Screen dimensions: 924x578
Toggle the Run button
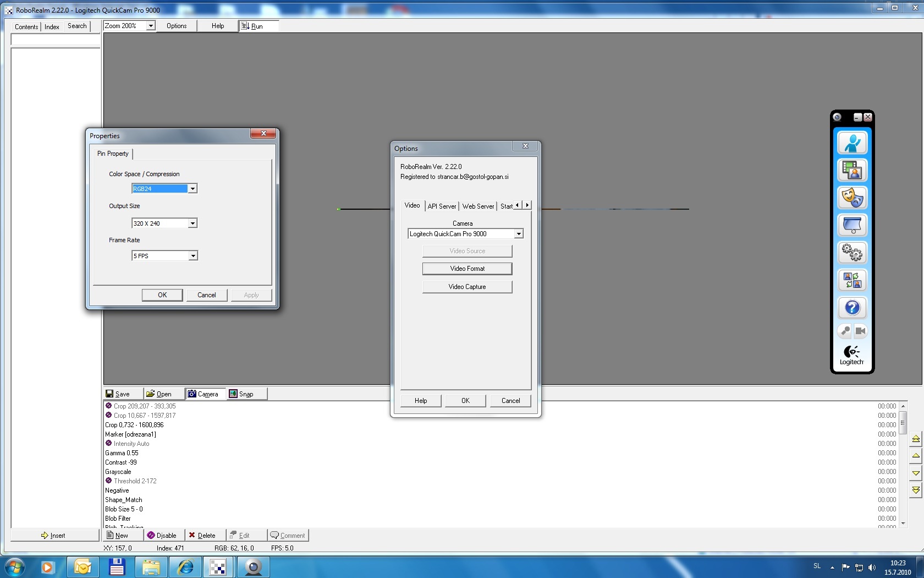(252, 26)
